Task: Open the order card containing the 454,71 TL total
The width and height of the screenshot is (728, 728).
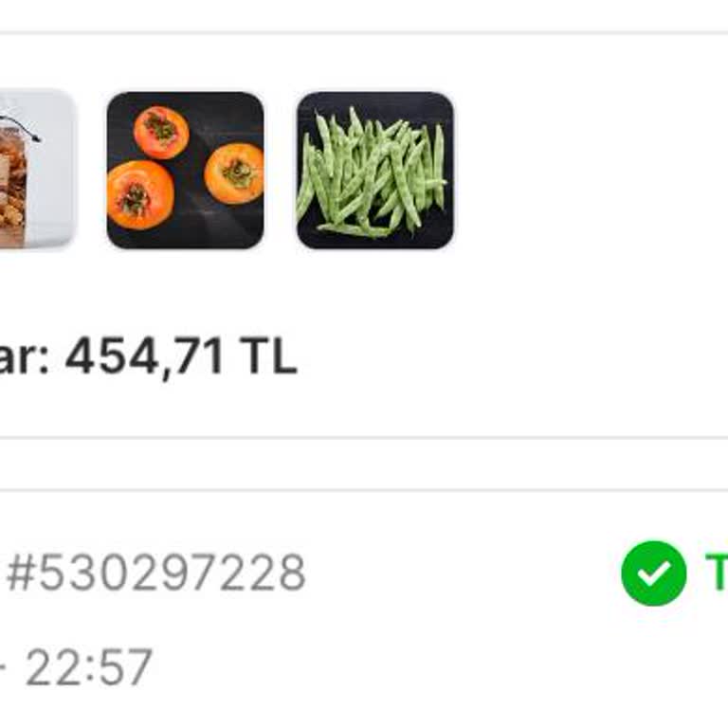Action: tap(364, 234)
